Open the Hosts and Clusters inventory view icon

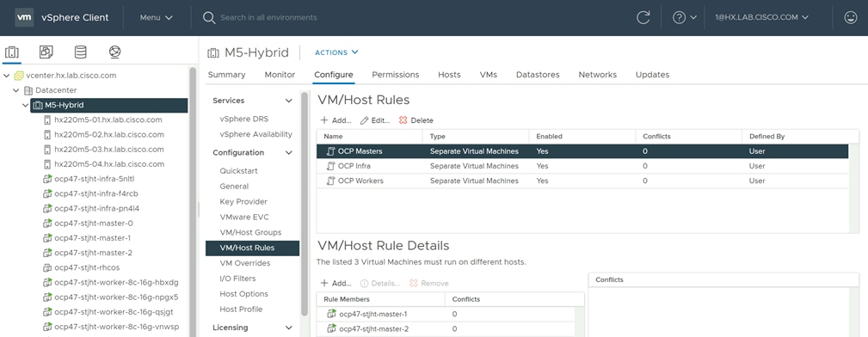tap(12, 52)
